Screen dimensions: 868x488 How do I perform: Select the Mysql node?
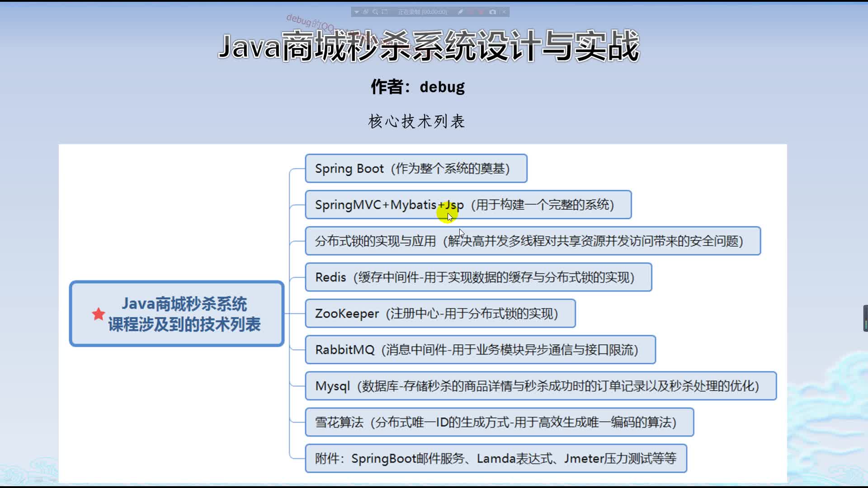tap(541, 386)
